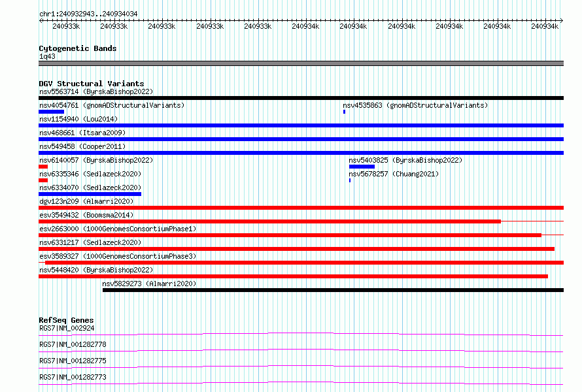Screen dimensions: 582x392
Task: Select the blue nsv468661 variant bar
Action: coord(301,139)
